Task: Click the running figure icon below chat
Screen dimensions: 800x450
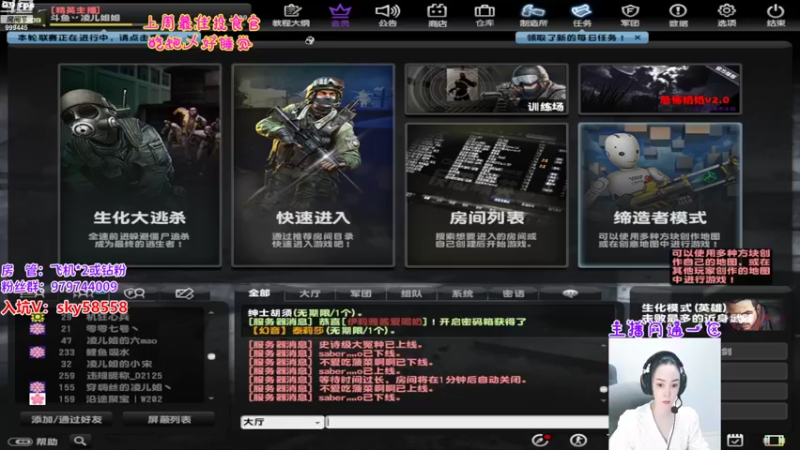Action: [578, 440]
